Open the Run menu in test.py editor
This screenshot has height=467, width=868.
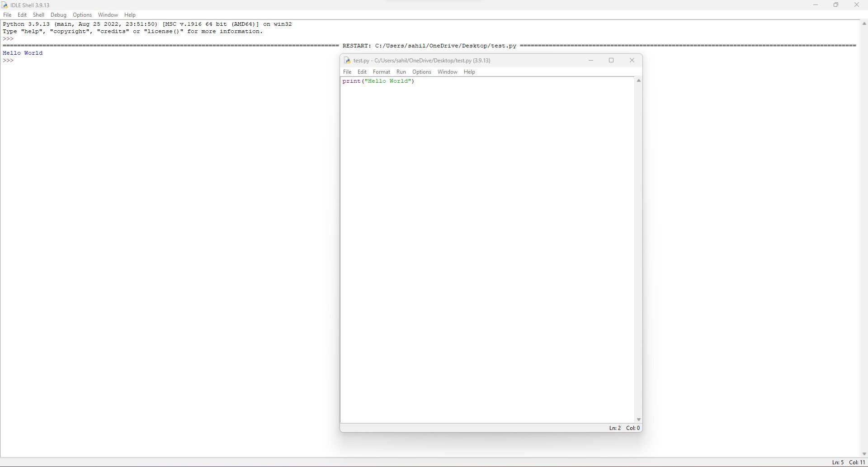pyautogui.click(x=401, y=72)
